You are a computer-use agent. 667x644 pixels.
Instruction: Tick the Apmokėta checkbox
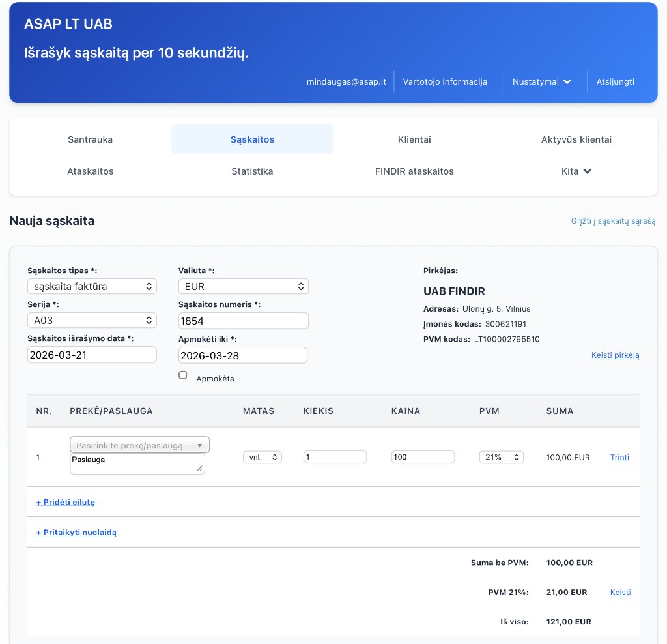point(183,375)
